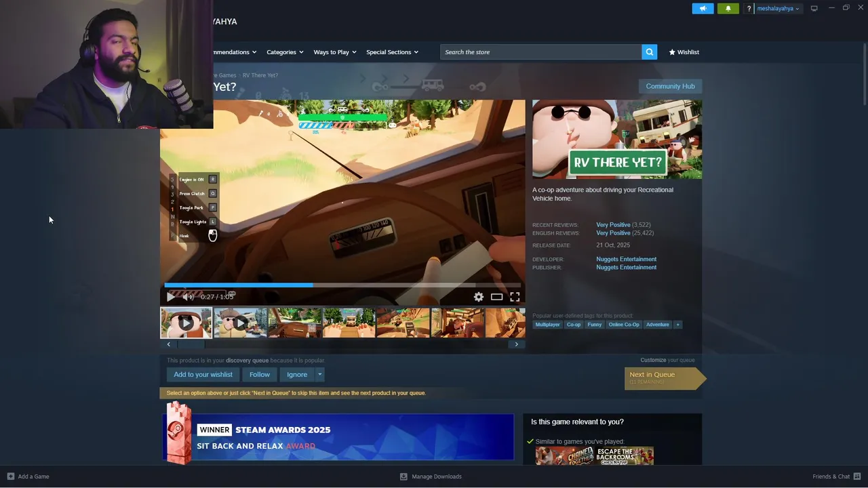
Task: Select the Funny tag
Action: coord(595,325)
